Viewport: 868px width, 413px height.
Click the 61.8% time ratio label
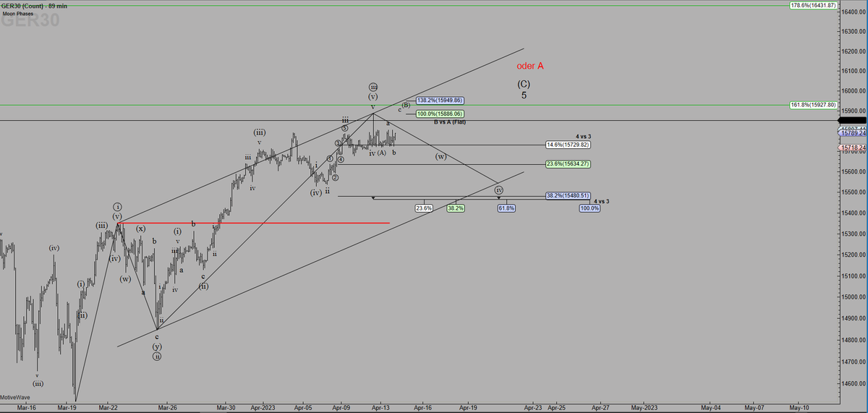pyautogui.click(x=506, y=208)
